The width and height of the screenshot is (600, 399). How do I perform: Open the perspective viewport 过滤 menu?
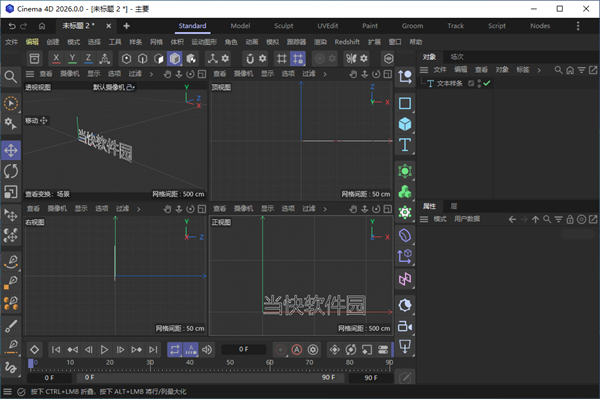tap(135, 74)
